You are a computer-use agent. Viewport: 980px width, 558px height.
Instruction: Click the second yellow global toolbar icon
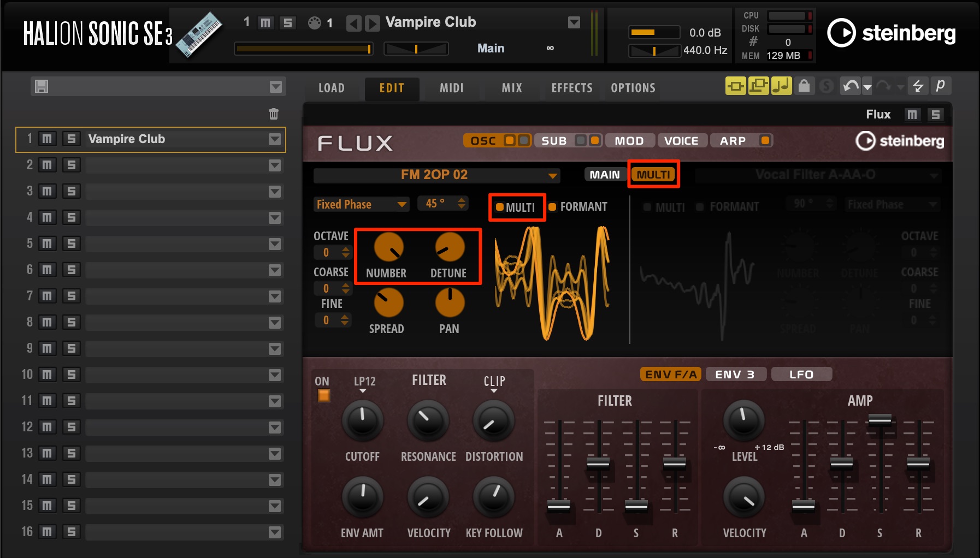point(759,86)
